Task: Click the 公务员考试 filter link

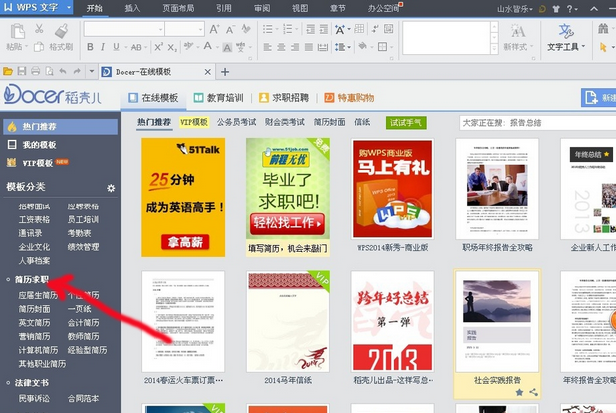Action: tap(236, 122)
